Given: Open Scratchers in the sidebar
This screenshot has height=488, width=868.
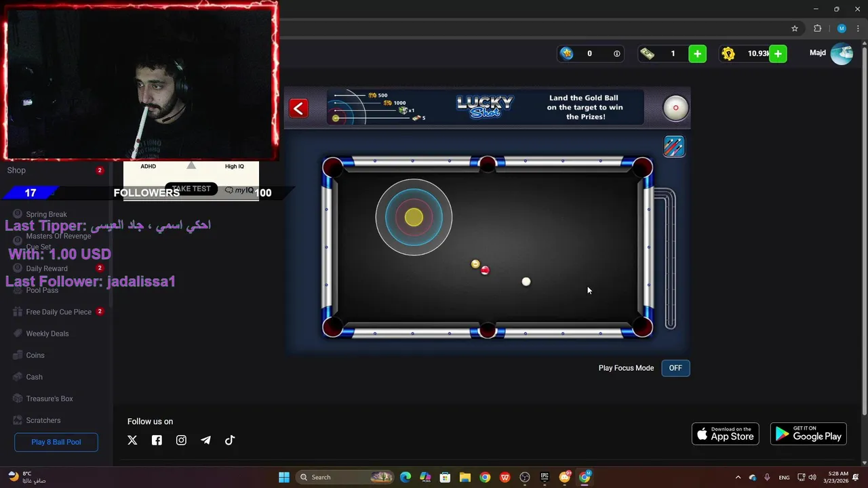Looking at the screenshot, I should pyautogui.click(x=43, y=420).
